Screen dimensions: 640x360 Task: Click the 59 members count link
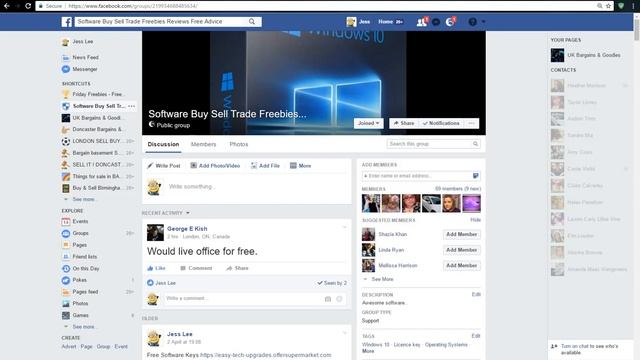click(458, 189)
